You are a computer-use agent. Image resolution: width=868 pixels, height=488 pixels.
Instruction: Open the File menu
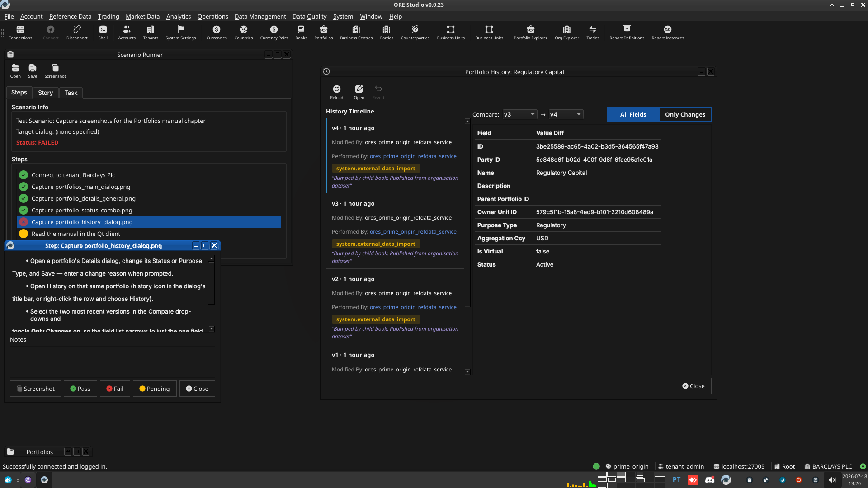point(9,16)
